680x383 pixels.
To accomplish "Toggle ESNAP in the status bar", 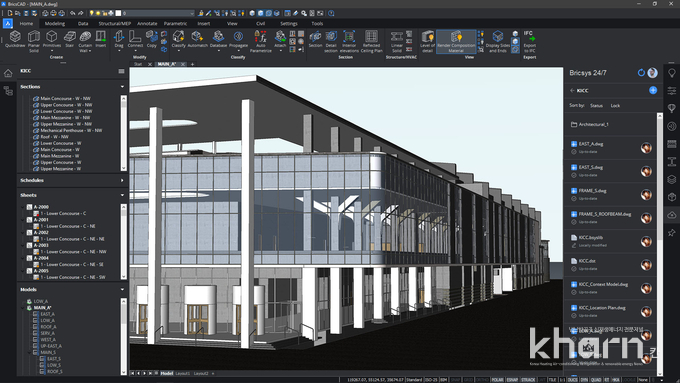I will 512,380.
